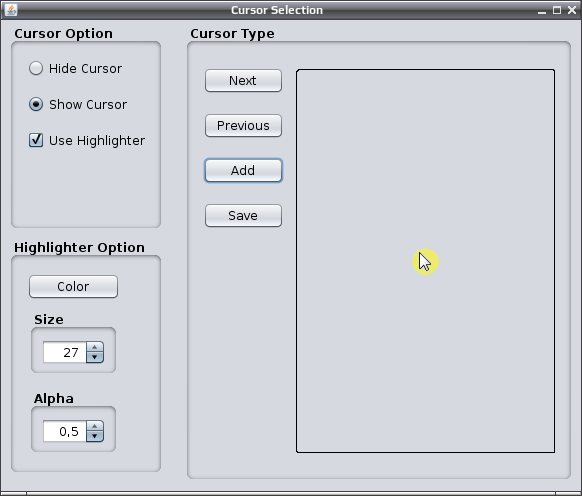This screenshot has height=496, width=582.
Task: Click the Java icon in title bar
Action: pyautogui.click(x=10, y=10)
